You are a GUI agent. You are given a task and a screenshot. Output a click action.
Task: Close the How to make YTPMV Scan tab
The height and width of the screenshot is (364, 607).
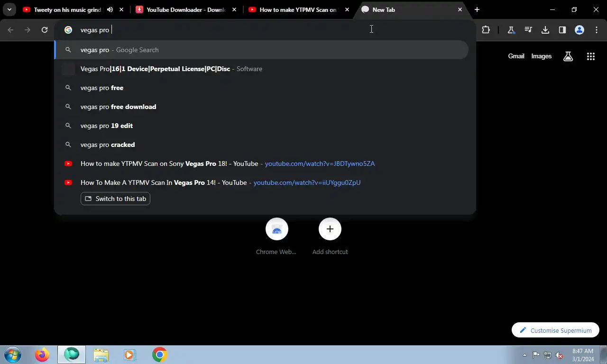[x=347, y=9]
